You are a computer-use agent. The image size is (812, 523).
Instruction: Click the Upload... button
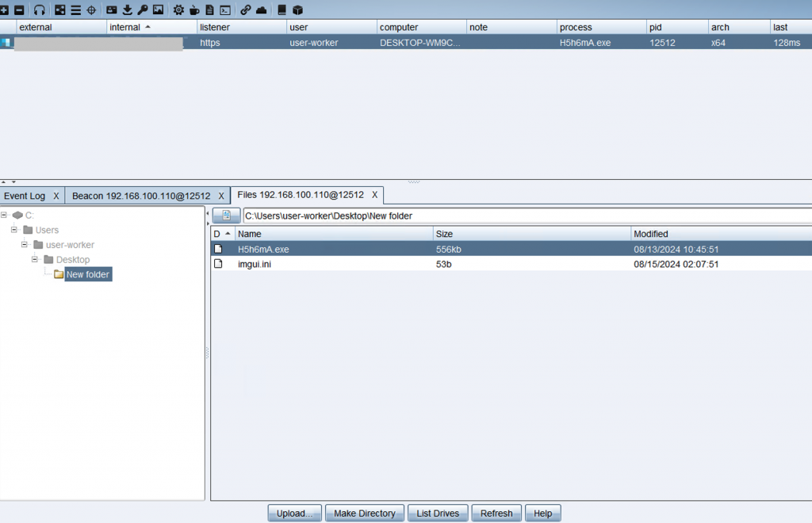coord(295,513)
